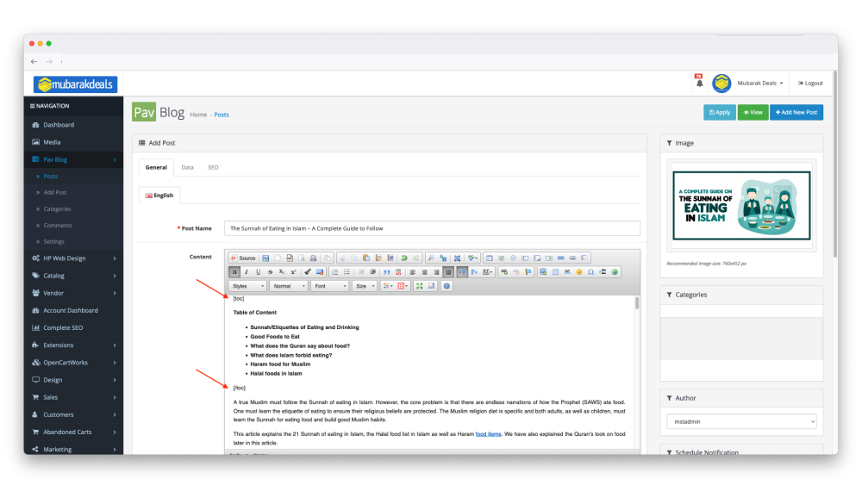Image resolution: width=862 pixels, height=504 pixels.
Task: Toggle center text alignment
Action: pos(425,271)
